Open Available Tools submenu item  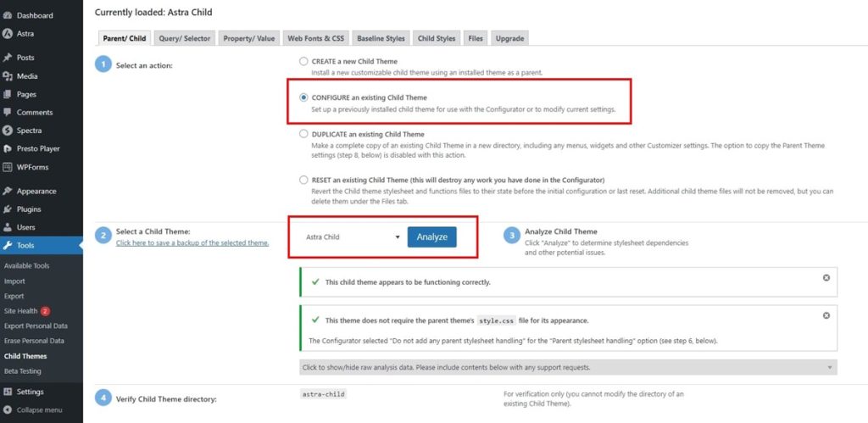(26, 266)
